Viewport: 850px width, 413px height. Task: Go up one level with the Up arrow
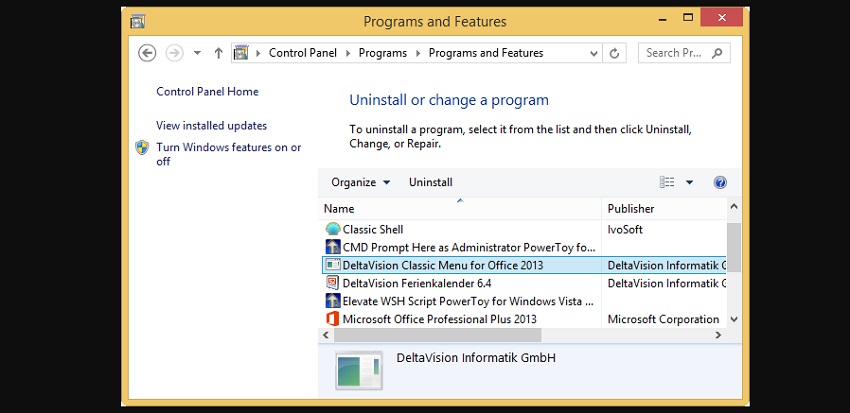pyautogui.click(x=218, y=53)
